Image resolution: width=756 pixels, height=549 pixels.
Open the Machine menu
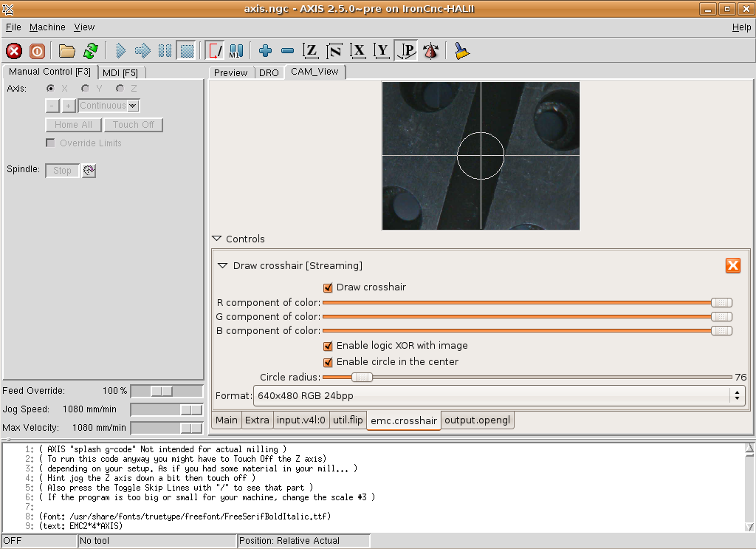47,27
